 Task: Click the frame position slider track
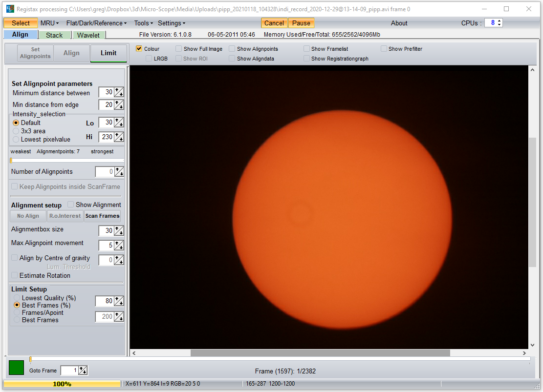click(x=280, y=359)
